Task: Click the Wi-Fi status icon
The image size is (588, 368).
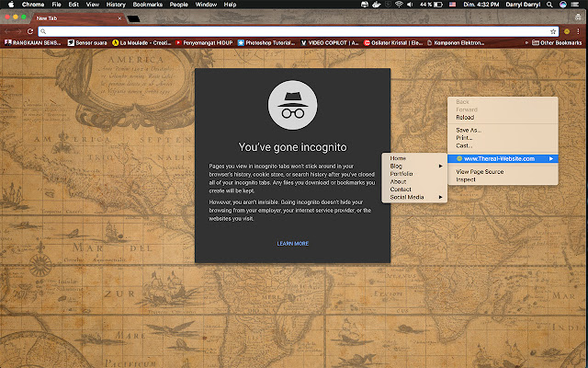Action: point(399,5)
